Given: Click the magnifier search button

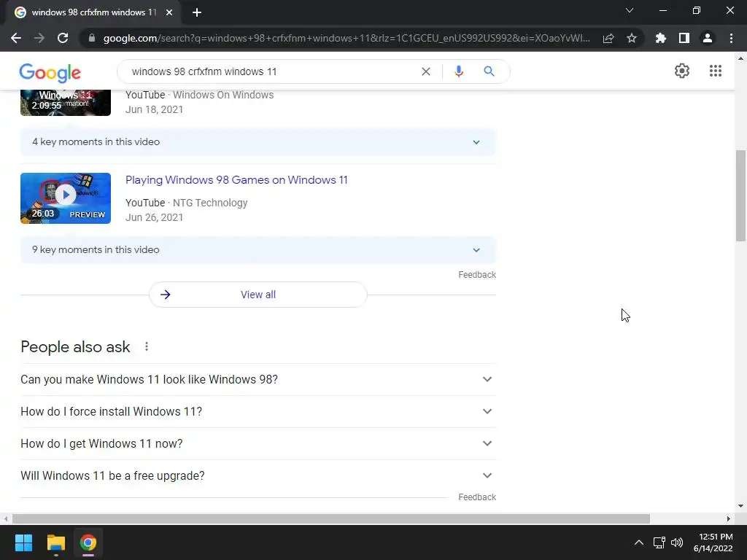Looking at the screenshot, I should pos(489,71).
